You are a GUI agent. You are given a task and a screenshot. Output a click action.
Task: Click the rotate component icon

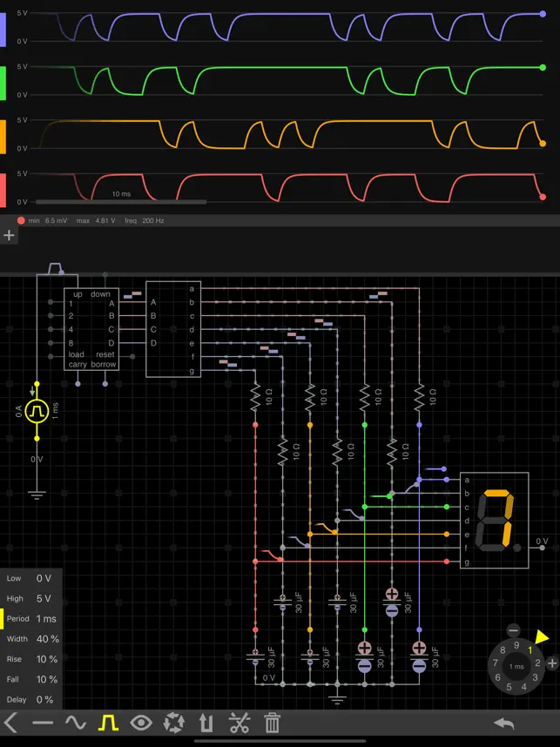(x=174, y=723)
